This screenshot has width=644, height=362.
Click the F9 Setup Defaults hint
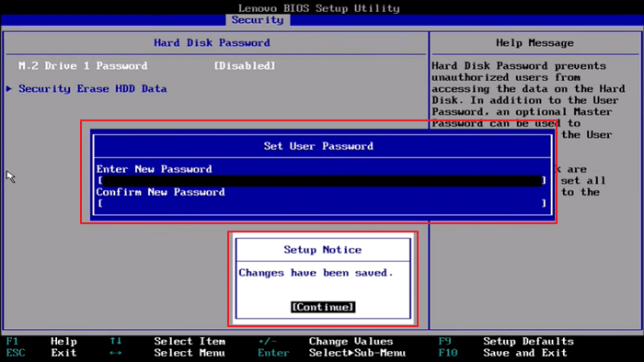click(x=506, y=341)
